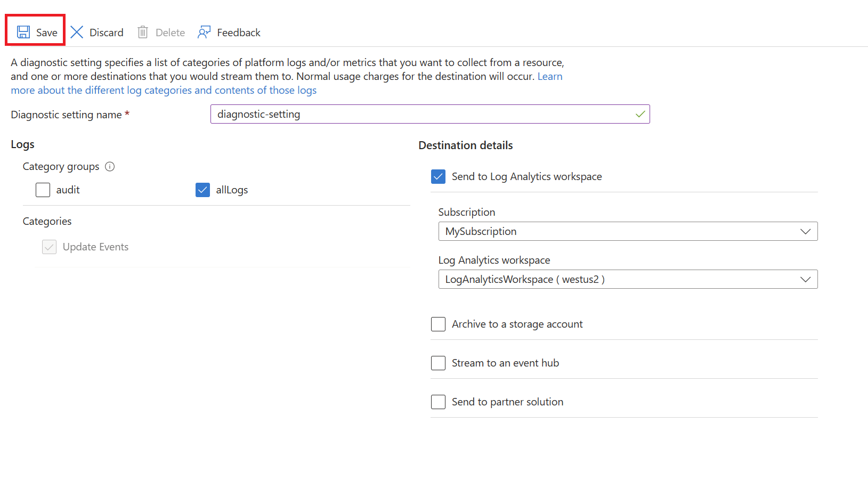Open the Subscription dropdown

[x=628, y=231]
